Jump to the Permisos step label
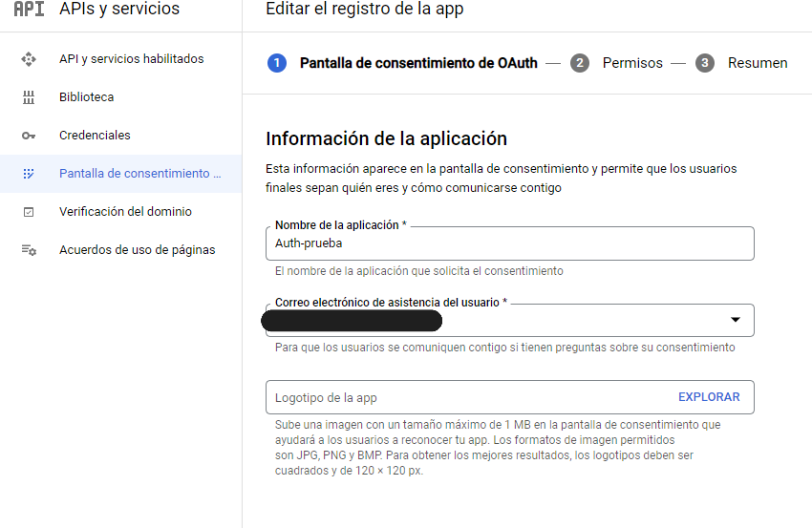Image resolution: width=812 pixels, height=528 pixels. coord(632,63)
